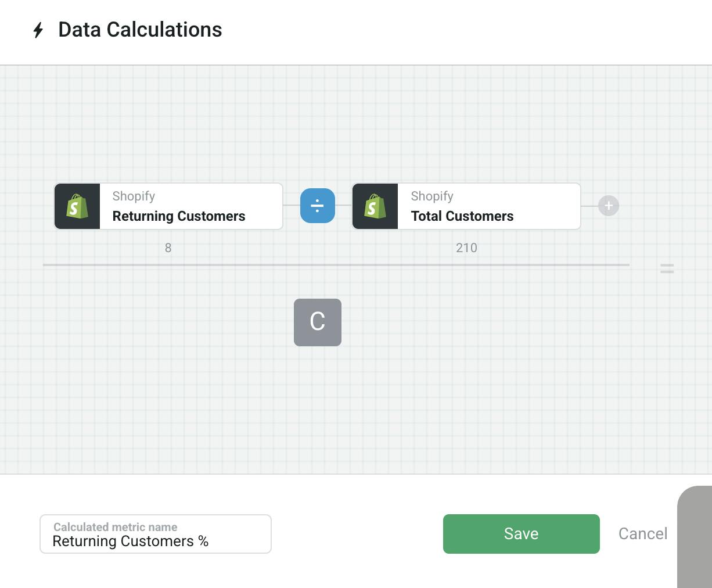Click the gray rounded panel beside Cancel
The width and height of the screenshot is (712, 588).
(695, 537)
